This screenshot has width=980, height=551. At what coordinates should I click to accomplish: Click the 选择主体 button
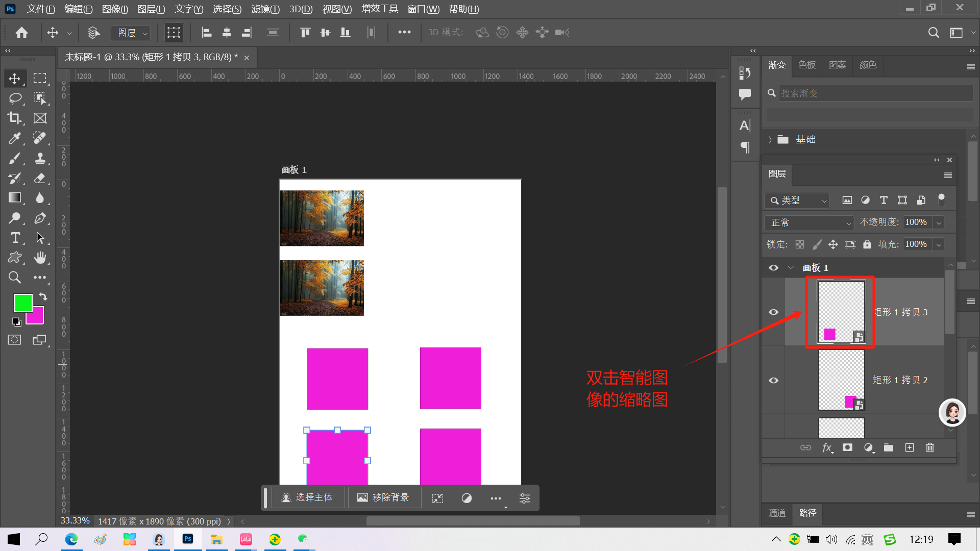click(x=308, y=497)
